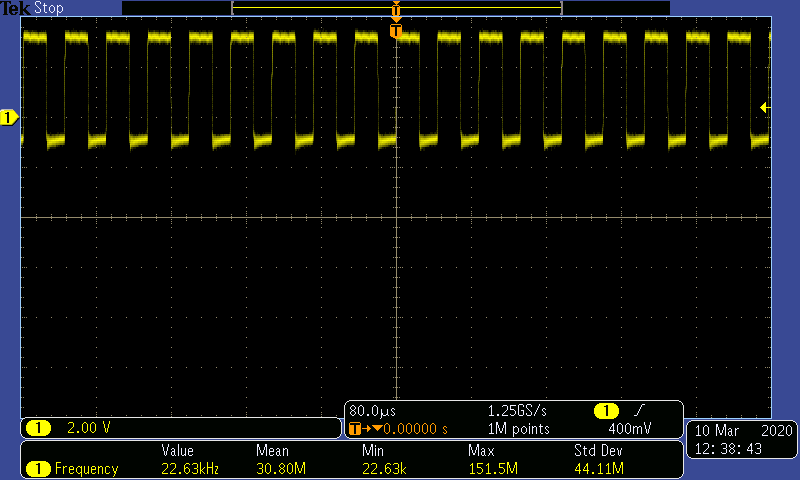Click the channel 1 ground reference marker
The width and height of the screenshot is (800, 480).
tap(9, 118)
